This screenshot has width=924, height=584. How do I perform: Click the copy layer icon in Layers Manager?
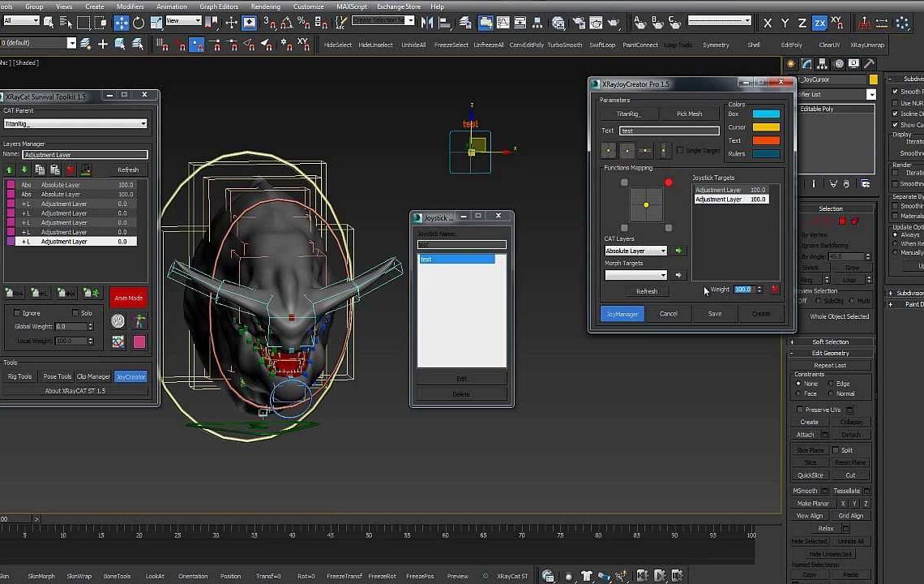click(x=41, y=170)
